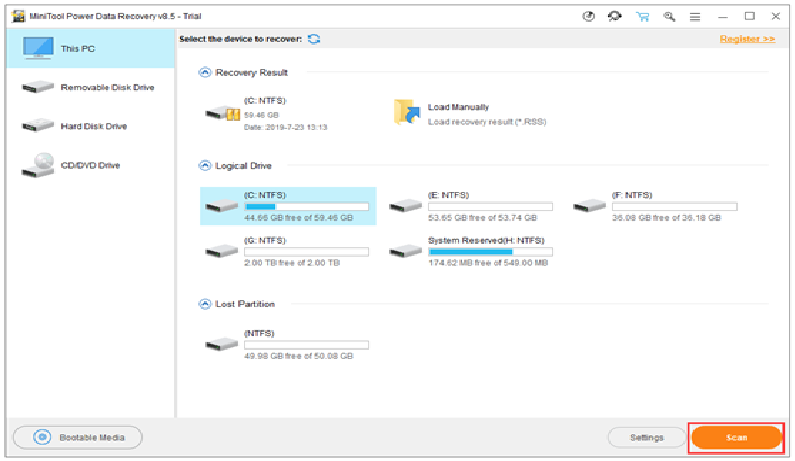Click the key registration icon
The width and height of the screenshot is (795, 461).
669,17
